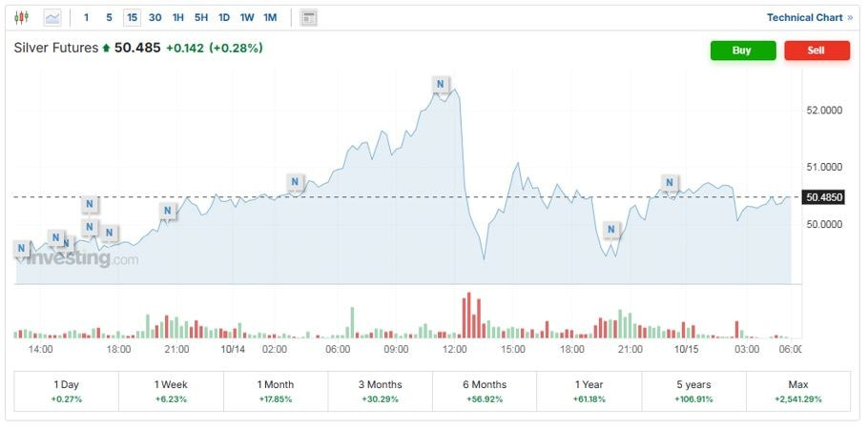Open the news marker above 10/15
The width and height of the screenshot is (868, 428).
671,182
